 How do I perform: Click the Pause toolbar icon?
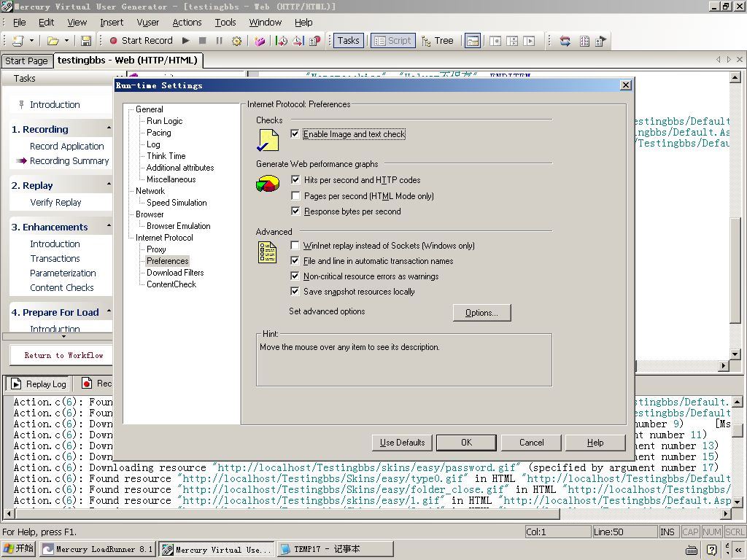(219, 41)
